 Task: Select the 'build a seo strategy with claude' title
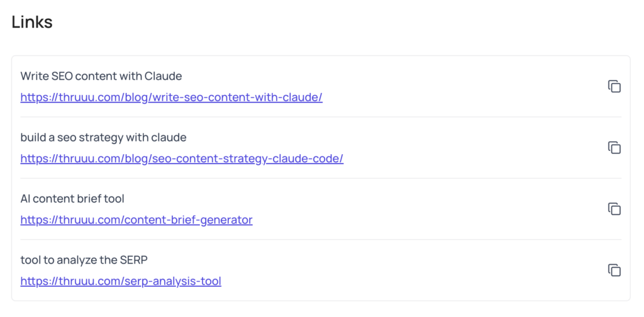tap(103, 137)
